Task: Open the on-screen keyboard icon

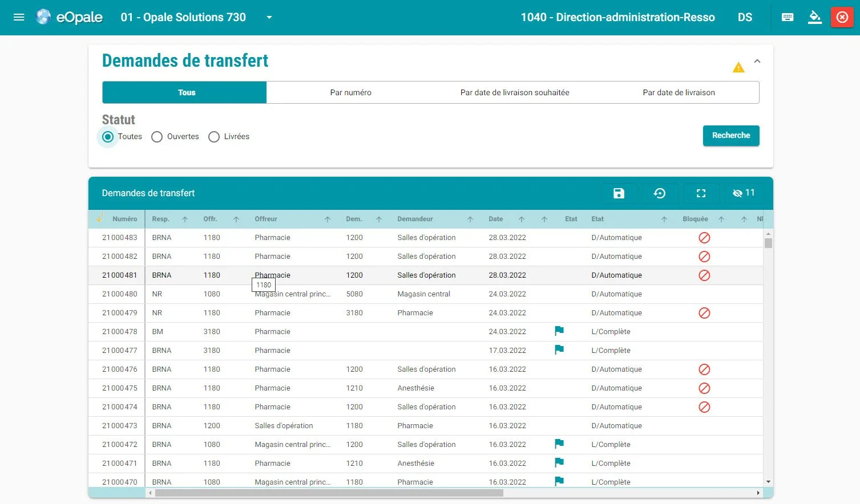Action: click(788, 17)
